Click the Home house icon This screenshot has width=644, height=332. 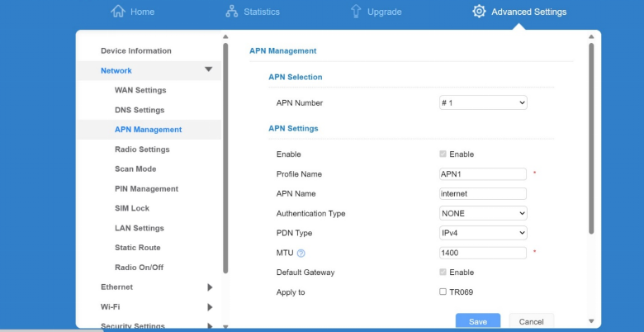click(x=118, y=12)
